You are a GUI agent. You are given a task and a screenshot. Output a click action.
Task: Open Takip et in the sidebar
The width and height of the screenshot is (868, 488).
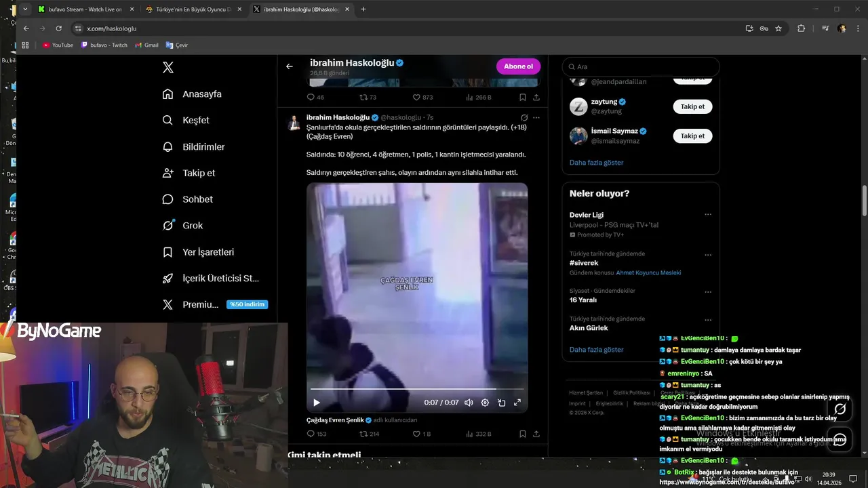coord(189,173)
